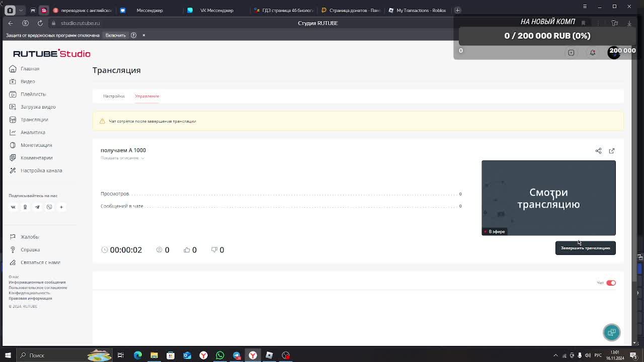Open stream in new window icon

(x=612, y=151)
